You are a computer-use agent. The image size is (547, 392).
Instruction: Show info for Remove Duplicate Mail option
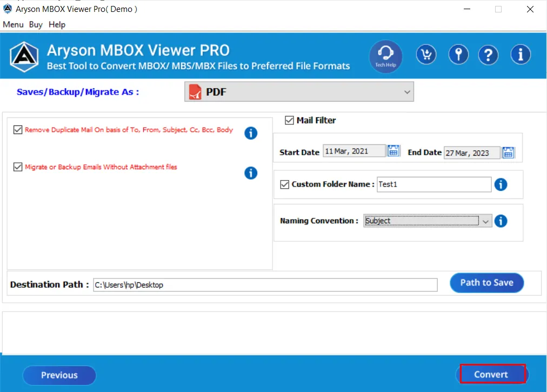pyautogui.click(x=251, y=133)
